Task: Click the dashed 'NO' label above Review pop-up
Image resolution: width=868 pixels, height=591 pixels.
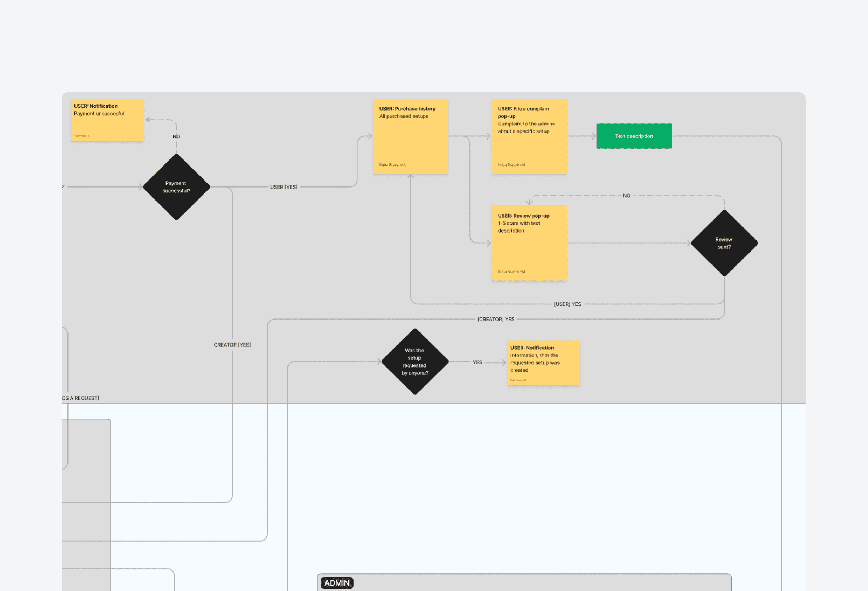Action: click(626, 196)
